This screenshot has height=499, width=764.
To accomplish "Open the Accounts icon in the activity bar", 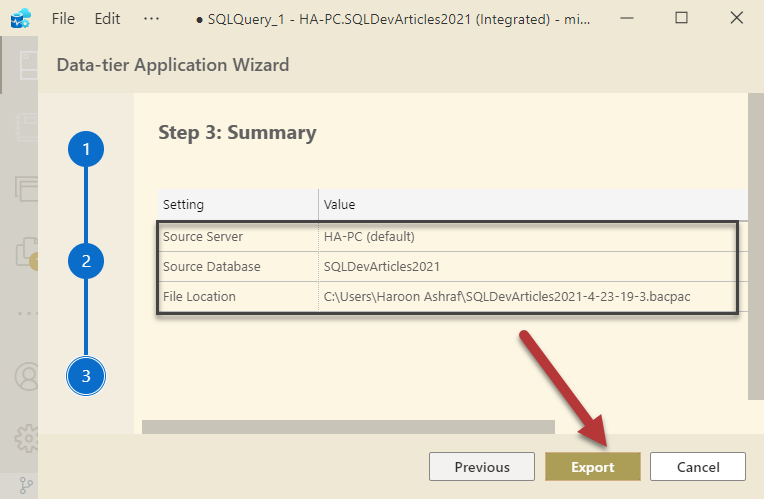I will pyautogui.click(x=22, y=377).
